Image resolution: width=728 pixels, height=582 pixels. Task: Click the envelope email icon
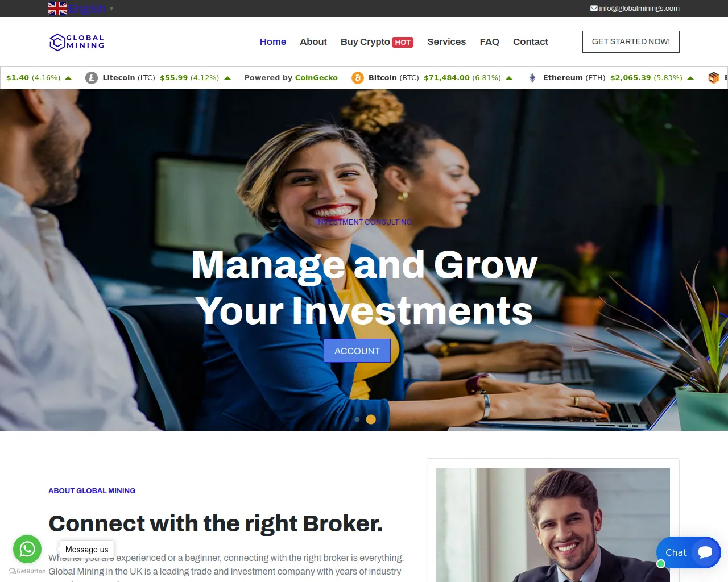point(594,9)
